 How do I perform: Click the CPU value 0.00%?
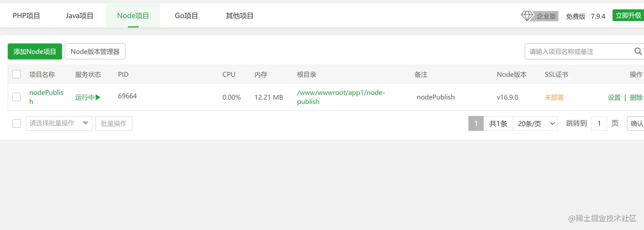(x=232, y=98)
